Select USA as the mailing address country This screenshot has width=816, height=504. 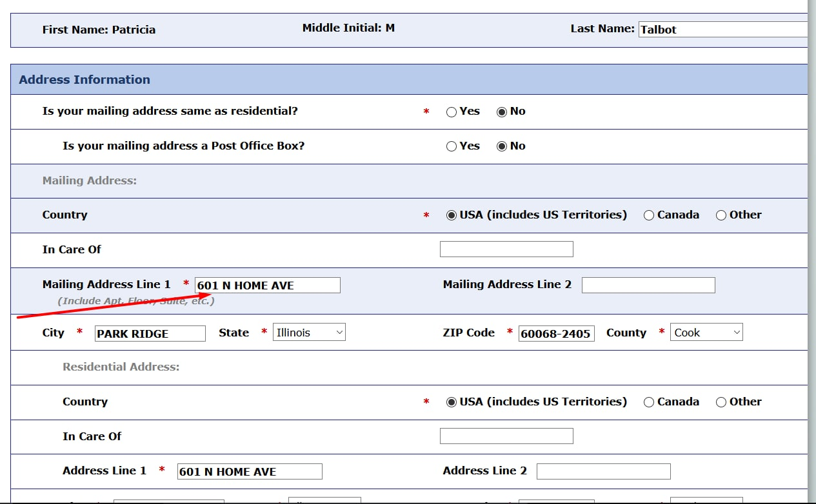coord(452,215)
